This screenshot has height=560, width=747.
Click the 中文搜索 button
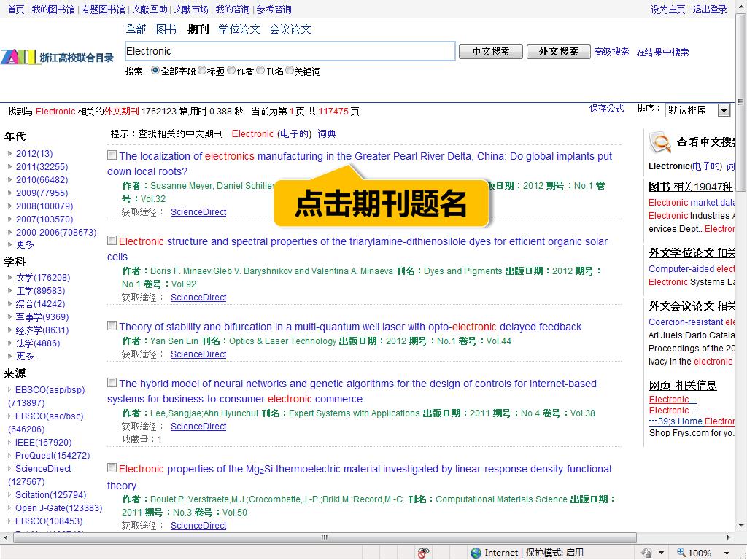491,52
